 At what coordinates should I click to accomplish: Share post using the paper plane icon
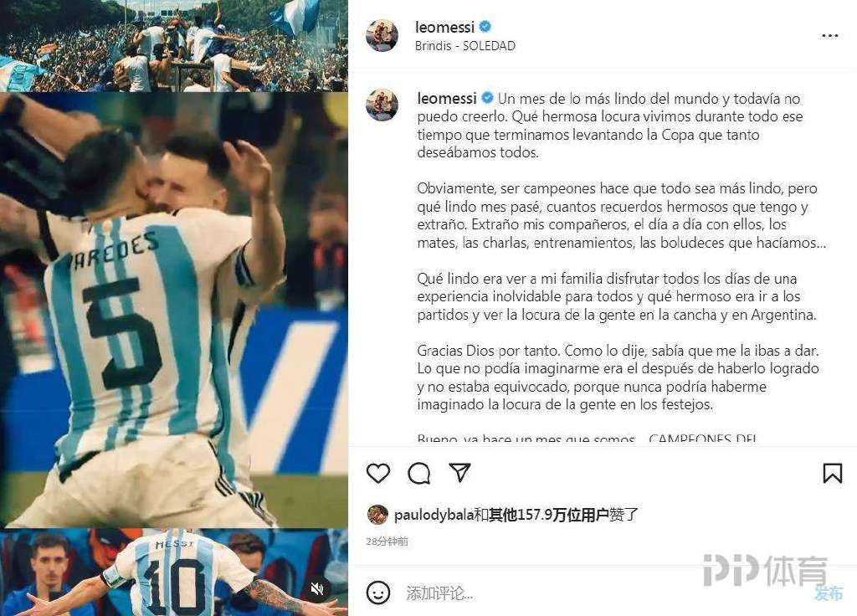click(x=459, y=472)
